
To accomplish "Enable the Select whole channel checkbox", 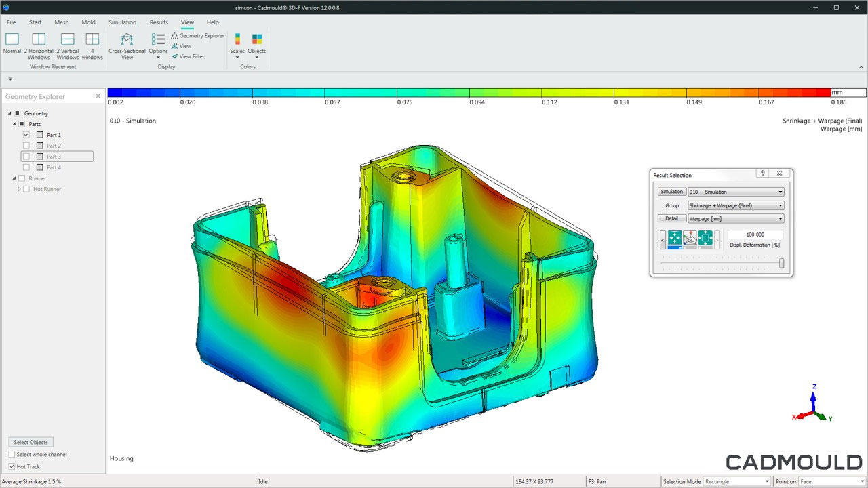I will (x=12, y=455).
